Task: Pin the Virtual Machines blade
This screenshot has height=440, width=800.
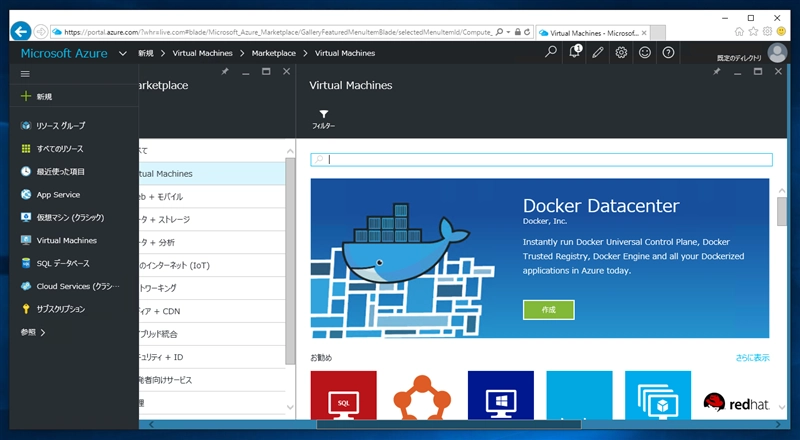Action: [x=717, y=71]
